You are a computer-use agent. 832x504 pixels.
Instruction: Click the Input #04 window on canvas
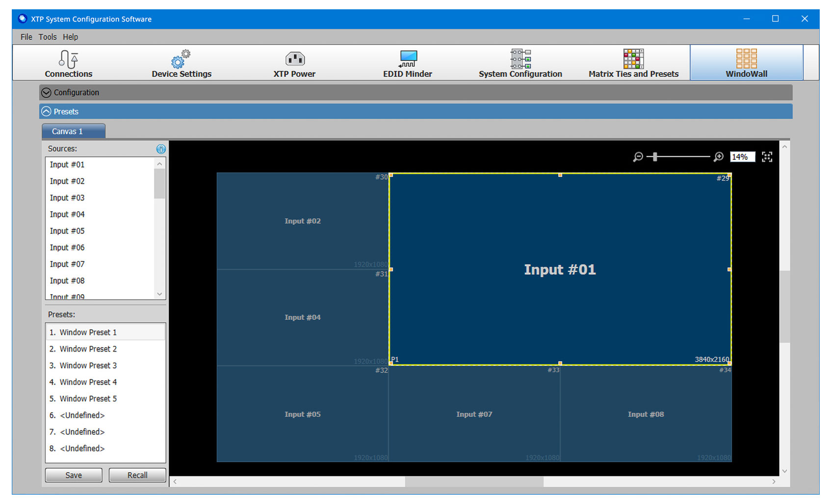coord(303,318)
